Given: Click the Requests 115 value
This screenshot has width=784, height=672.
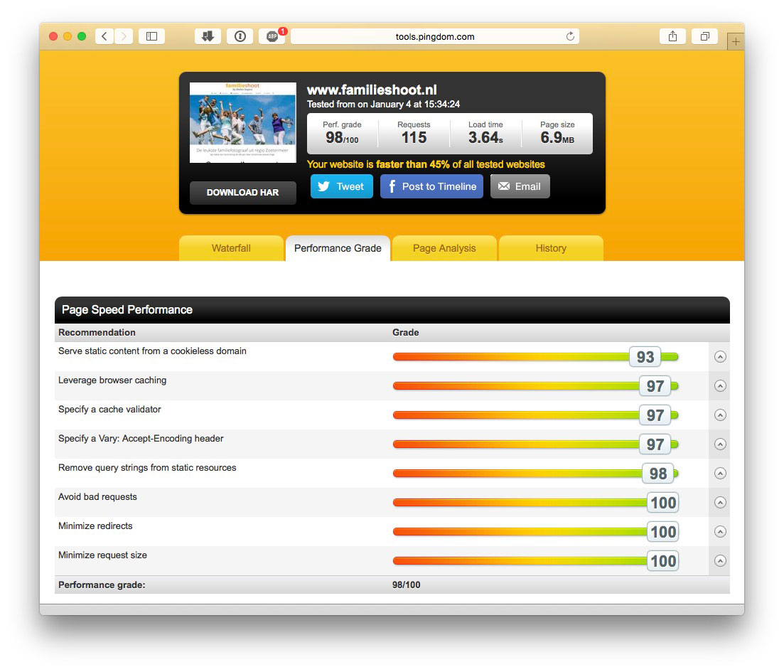Looking at the screenshot, I should (x=414, y=138).
